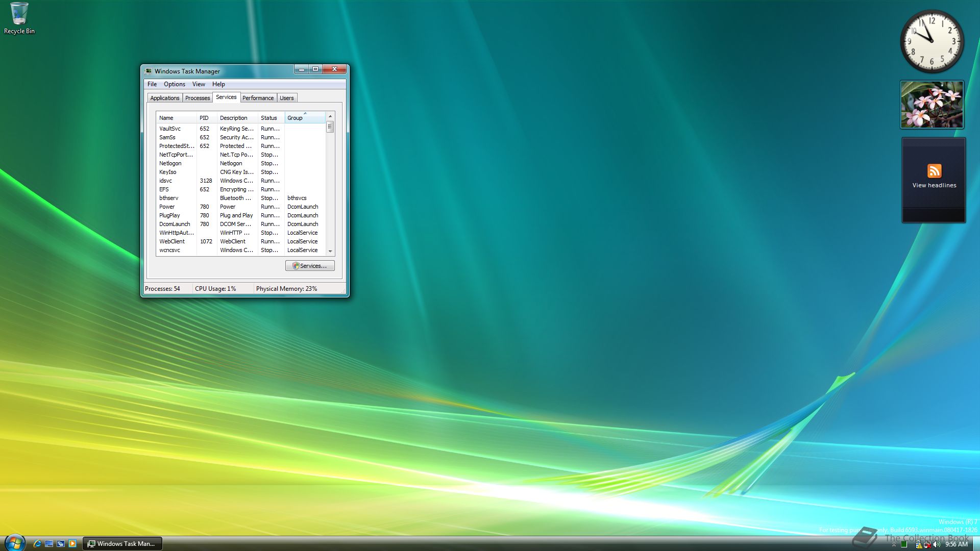The image size is (980, 551).
Task: Open the Start menu orb
Action: 14,543
